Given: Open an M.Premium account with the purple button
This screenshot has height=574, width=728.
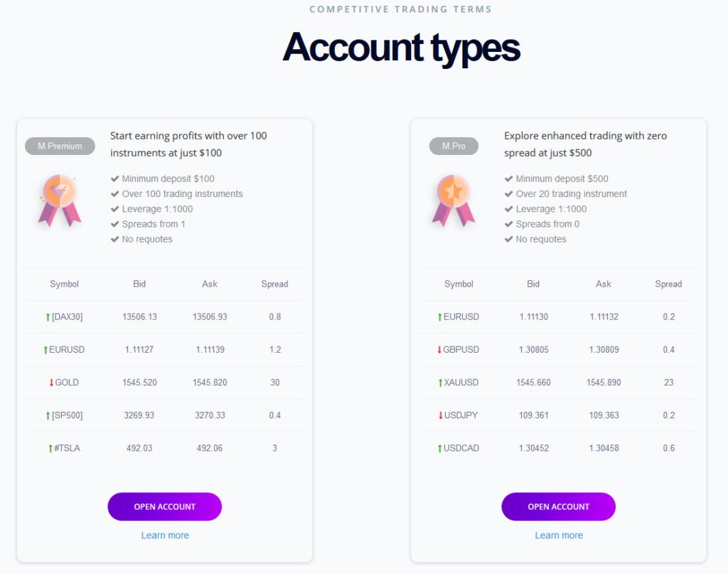Looking at the screenshot, I should [x=165, y=506].
